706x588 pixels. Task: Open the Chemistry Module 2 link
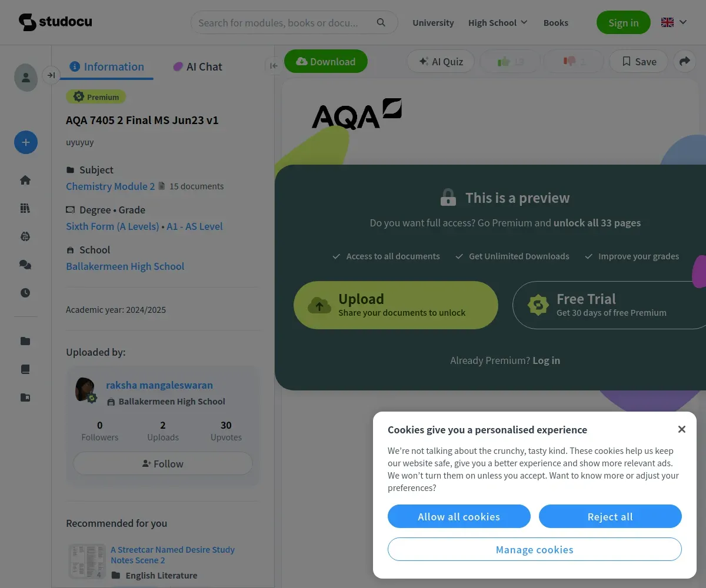point(111,186)
